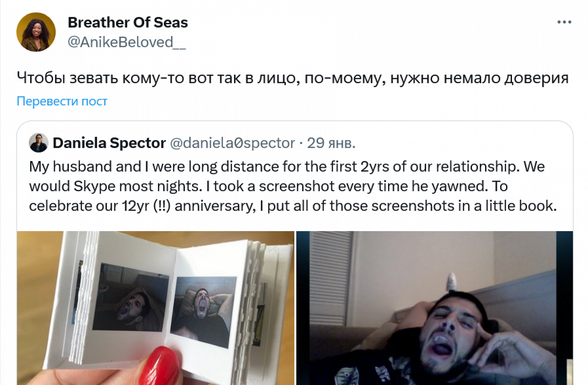Click the Russian post text about yawning
The height and width of the screenshot is (385, 588).
(292, 78)
